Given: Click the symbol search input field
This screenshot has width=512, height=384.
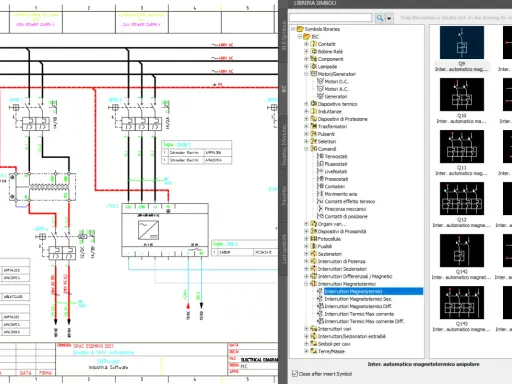Looking at the screenshot, I should (x=331, y=18).
